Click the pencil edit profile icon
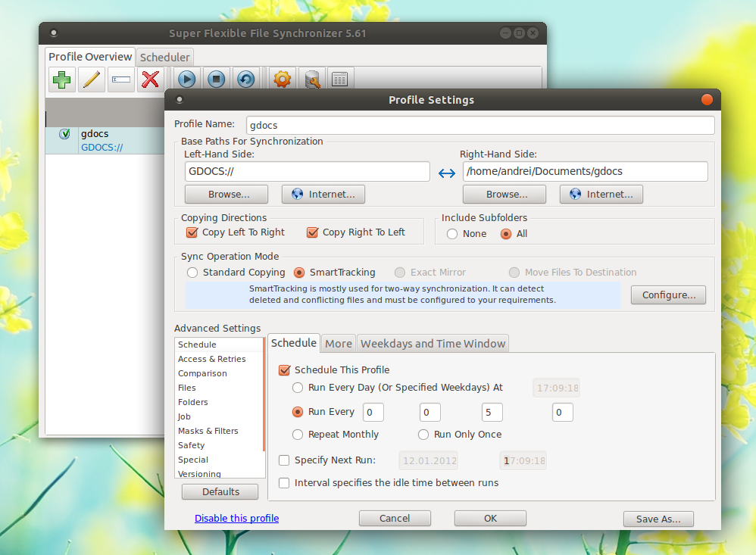The width and height of the screenshot is (756, 555). point(91,80)
